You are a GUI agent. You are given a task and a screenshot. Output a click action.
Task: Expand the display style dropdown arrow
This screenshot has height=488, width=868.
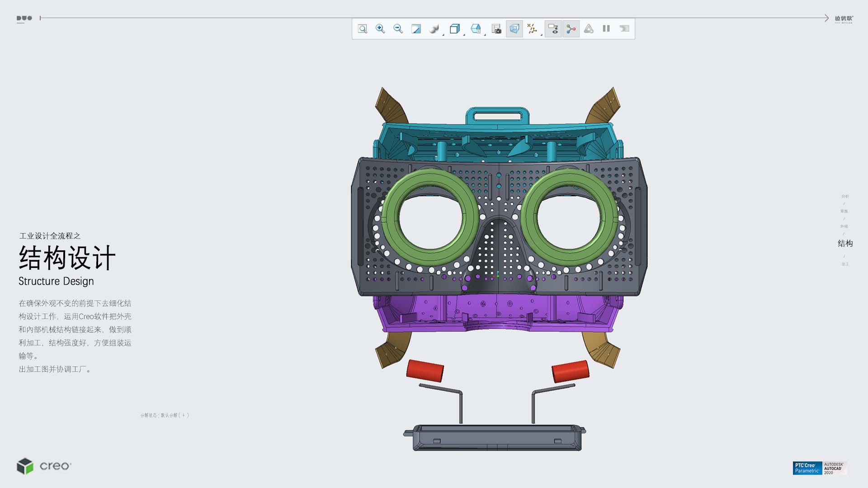click(443, 34)
